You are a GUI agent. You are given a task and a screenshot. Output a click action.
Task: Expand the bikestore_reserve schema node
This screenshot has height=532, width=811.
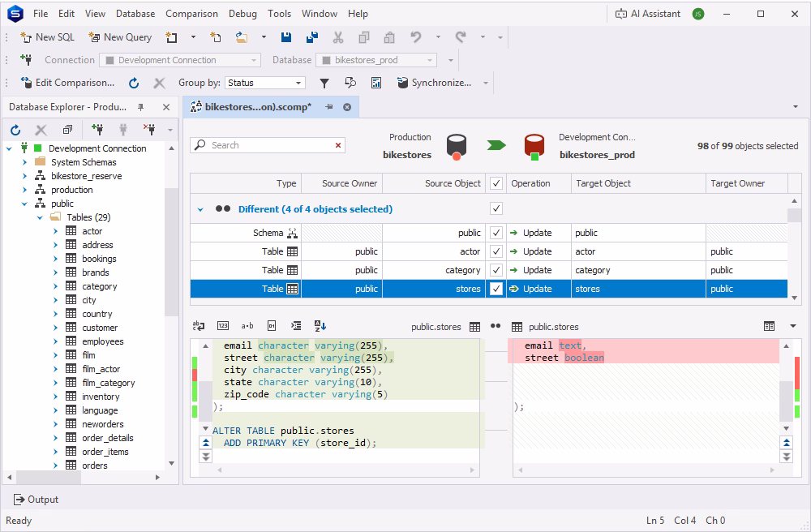click(x=24, y=176)
